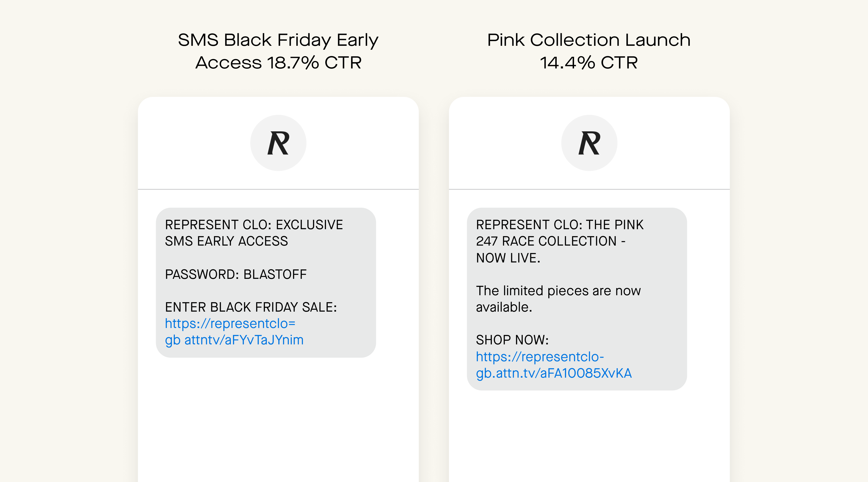Click the ENTER BLACK FRIDAY SALE: text

[x=251, y=307]
